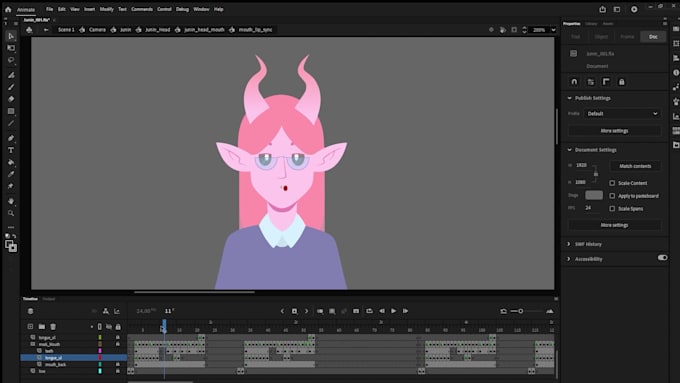The width and height of the screenshot is (680, 383).
Task: Select the Selection arrow tool
Action: pos(11,36)
